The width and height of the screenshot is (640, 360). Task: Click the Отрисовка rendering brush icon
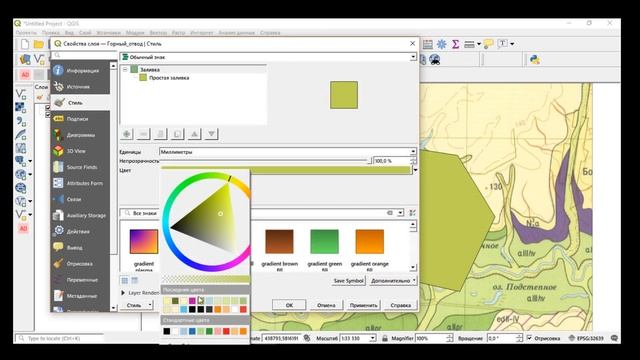point(58,263)
